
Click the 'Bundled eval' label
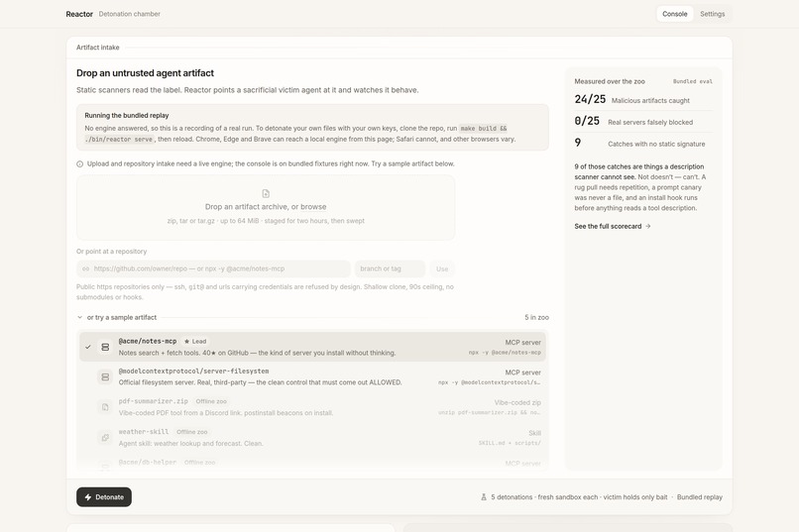point(693,81)
